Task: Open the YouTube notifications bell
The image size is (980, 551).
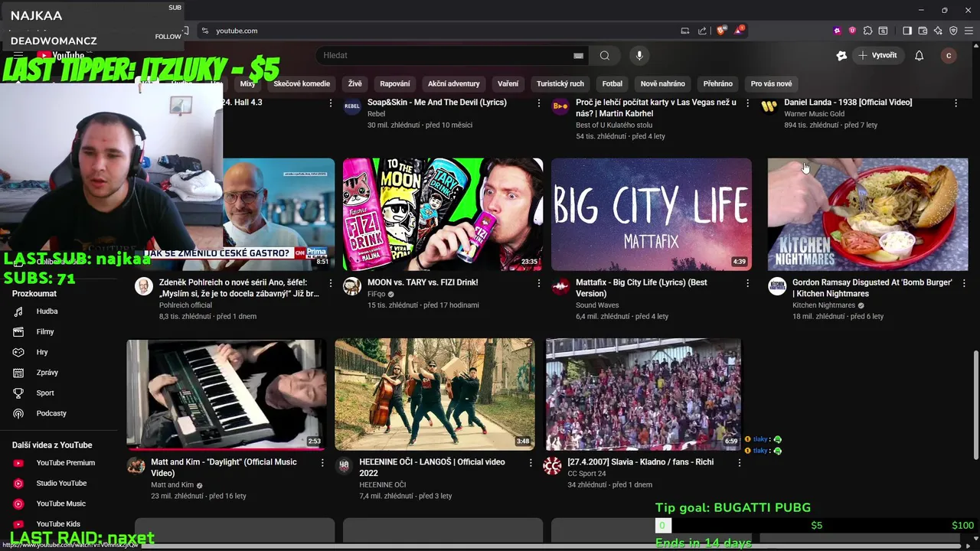Action: point(920,55)
